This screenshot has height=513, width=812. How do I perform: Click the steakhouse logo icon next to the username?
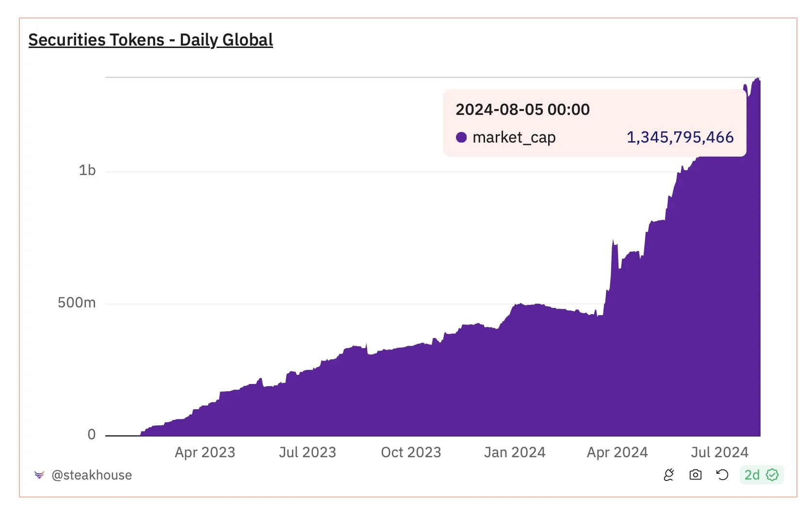(39, 475)
